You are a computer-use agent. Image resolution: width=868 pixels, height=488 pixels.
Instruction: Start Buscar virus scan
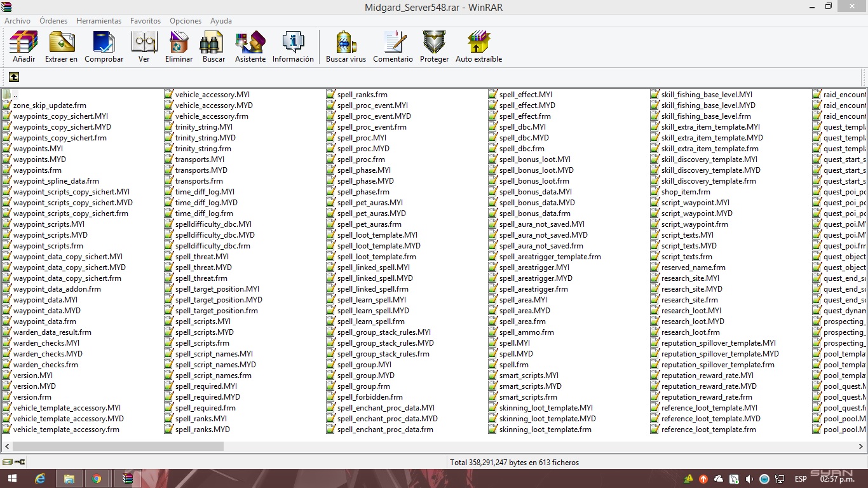(346, 43)
